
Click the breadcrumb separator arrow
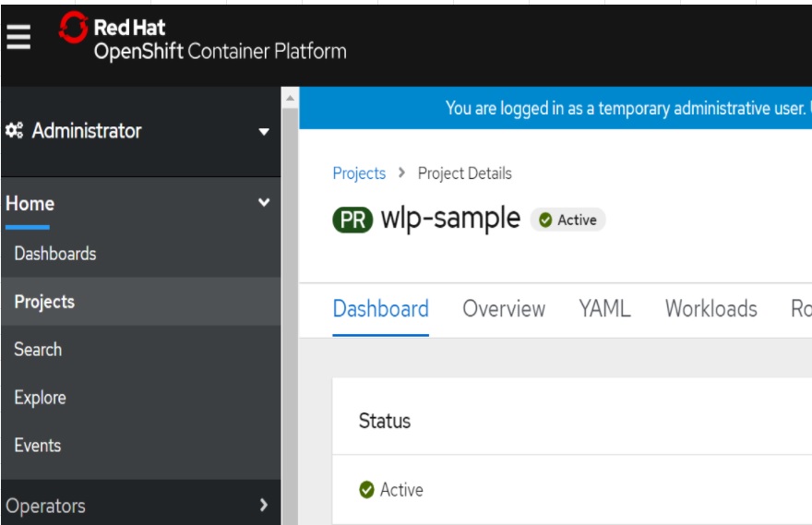pyautogui.click(x=401, y=173)
